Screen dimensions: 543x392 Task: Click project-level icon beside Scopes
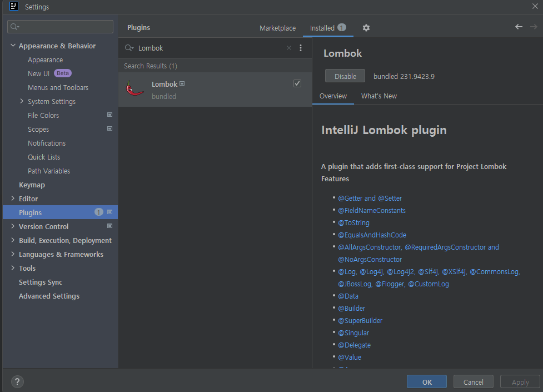pos(110,128)
